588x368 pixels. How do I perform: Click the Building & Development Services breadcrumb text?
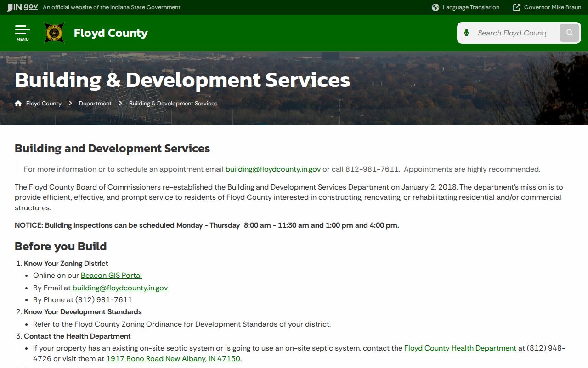[x=173, y=103]
